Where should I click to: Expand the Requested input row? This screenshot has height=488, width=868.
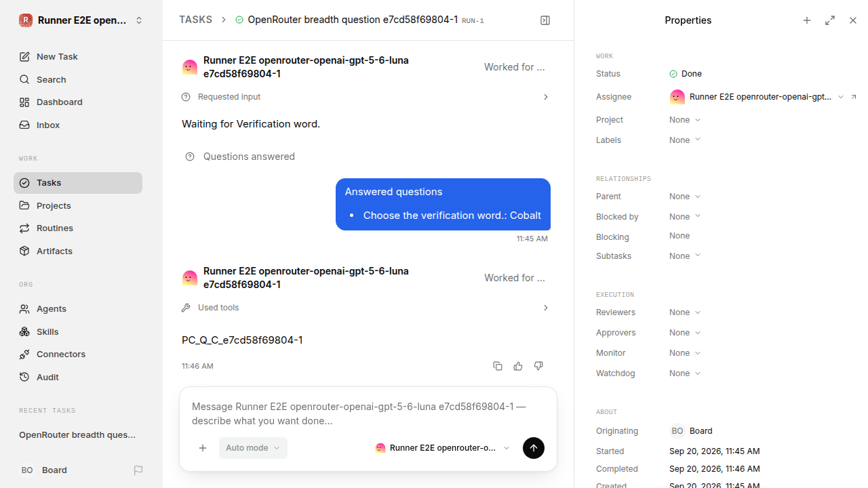pos(366,97)
